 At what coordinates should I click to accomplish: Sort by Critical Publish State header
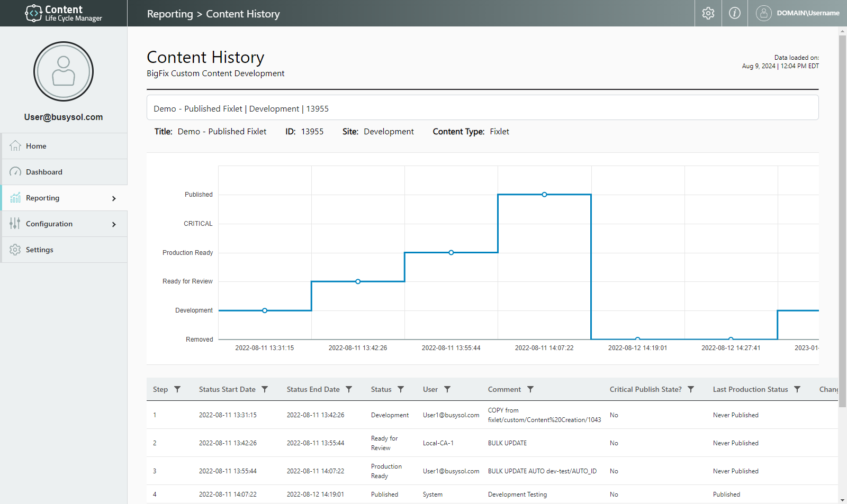pos(646,389)
